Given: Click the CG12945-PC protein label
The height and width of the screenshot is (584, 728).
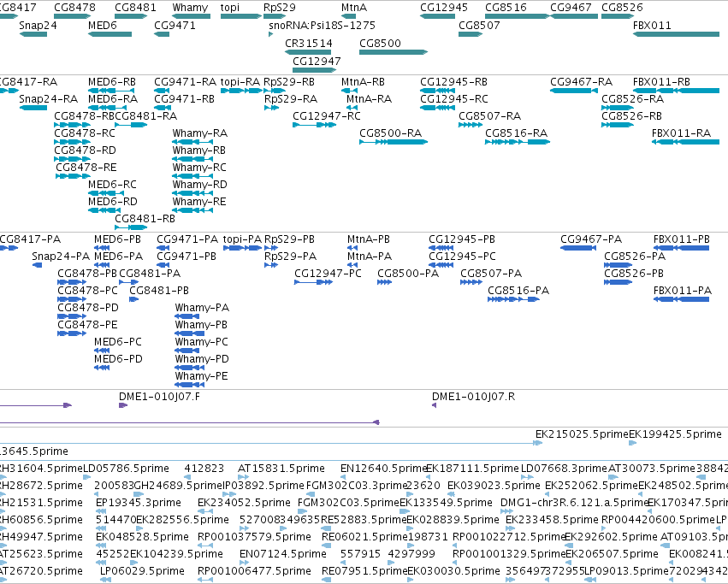Looking at the screenshot, I should pyautogui.click(x=462, y=257).
